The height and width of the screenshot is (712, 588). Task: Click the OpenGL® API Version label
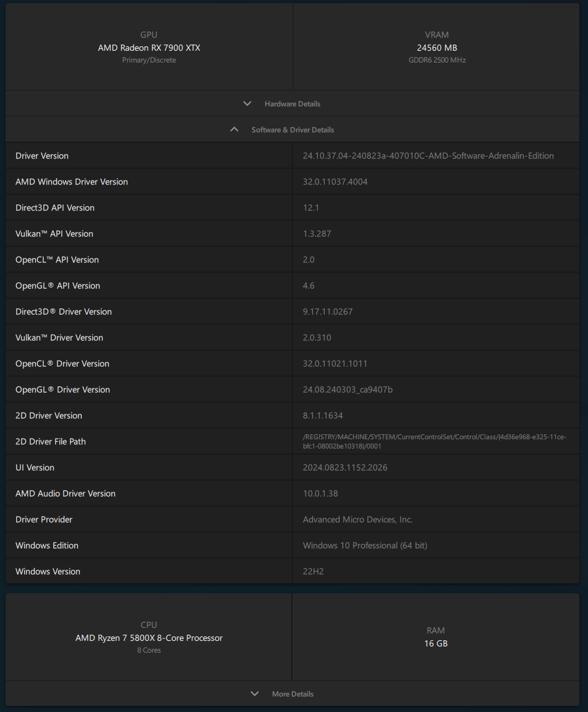(x=58, y=286)
